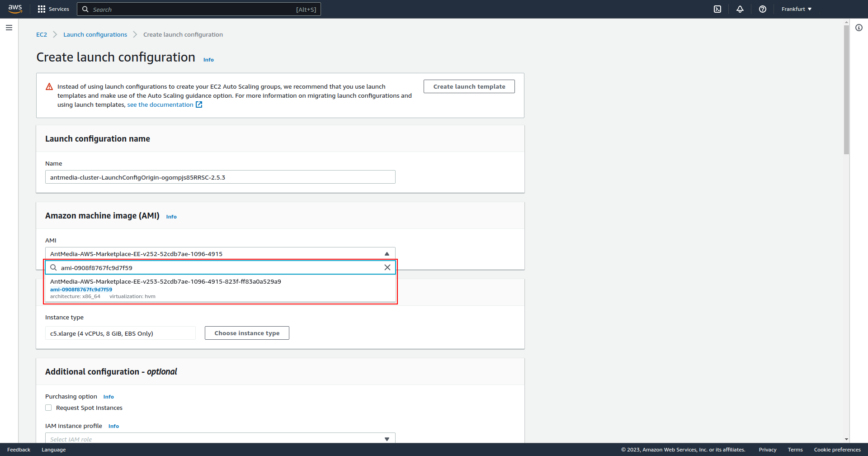Open the help question mark icon
The height and width of the screenshot is (456, 868).
[763, 9]
